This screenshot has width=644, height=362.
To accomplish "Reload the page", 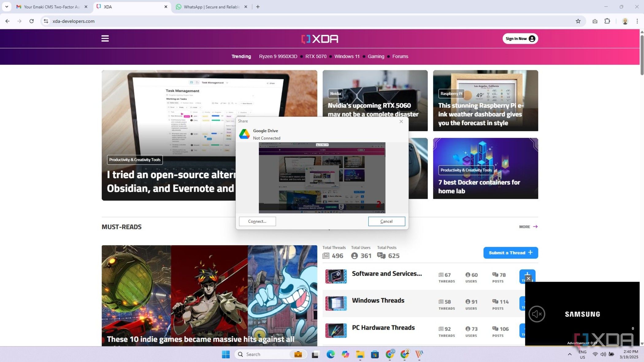I will point(31,21).
